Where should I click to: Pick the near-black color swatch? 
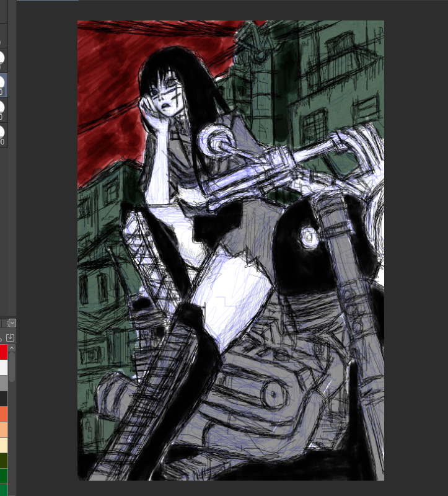point(4,399)
